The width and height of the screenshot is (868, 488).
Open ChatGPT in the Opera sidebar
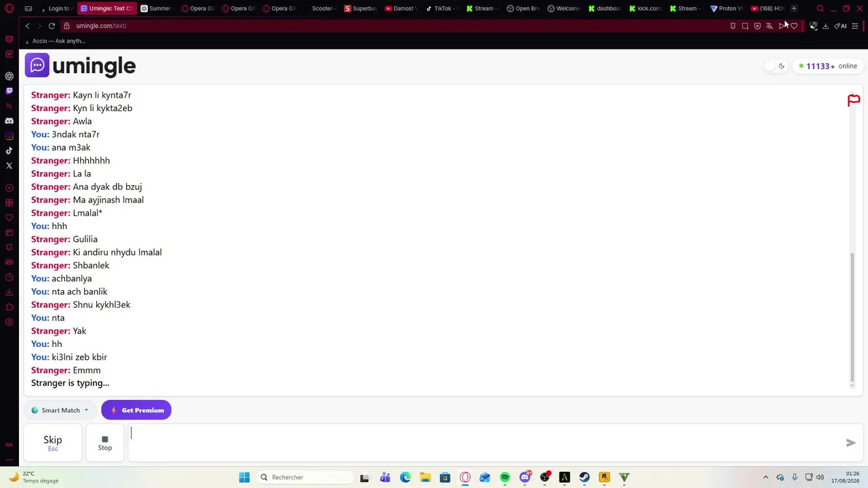9,76
